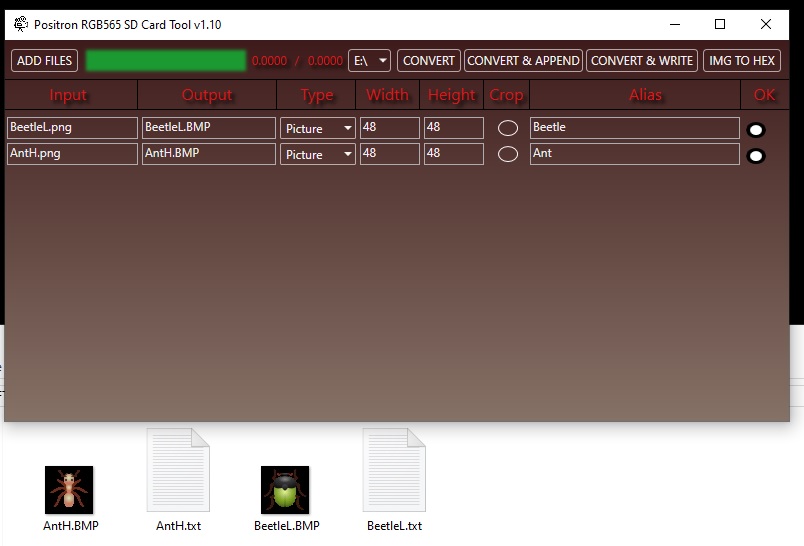804x546 pixels.
Task: Open the IMG TO HEX function
Action: point(742,61)
